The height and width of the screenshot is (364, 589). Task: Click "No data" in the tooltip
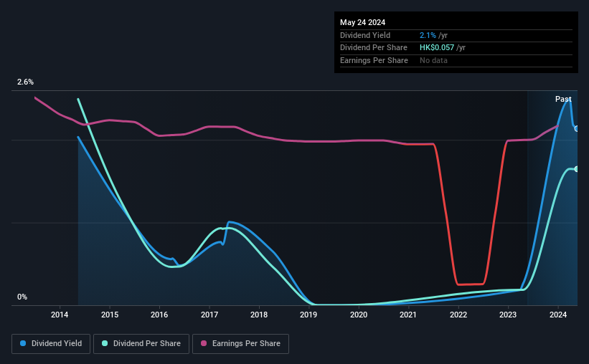pos(433,60)
